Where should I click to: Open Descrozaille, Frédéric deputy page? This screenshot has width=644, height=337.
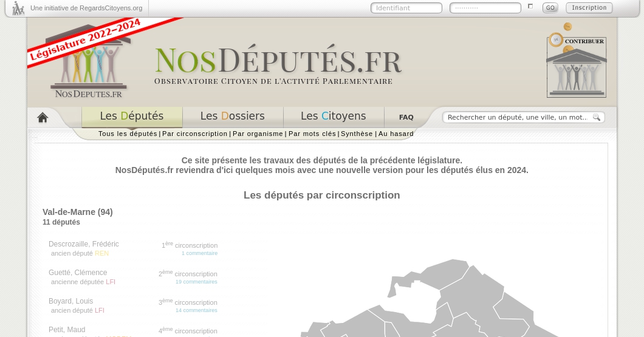(x=83, y=244)
